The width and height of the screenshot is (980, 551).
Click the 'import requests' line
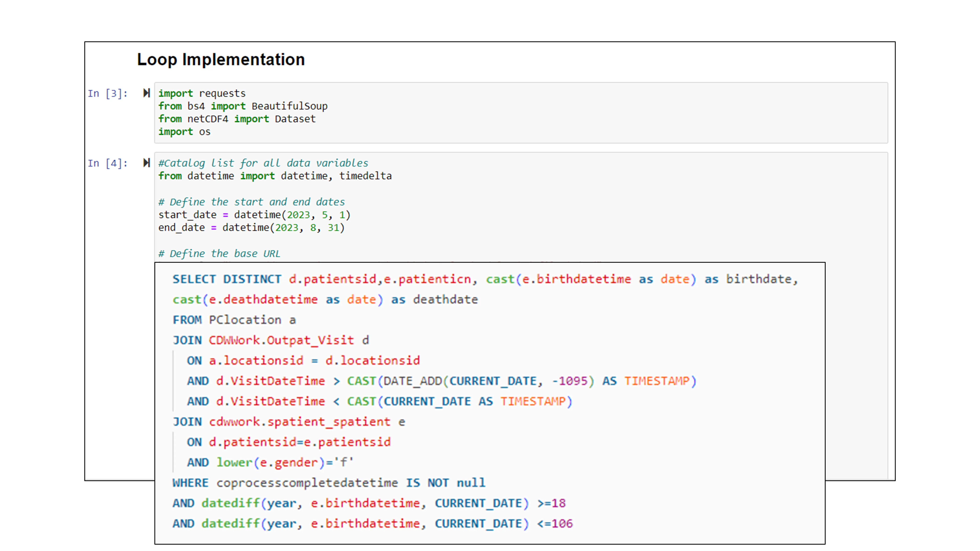tap(202, 94)
